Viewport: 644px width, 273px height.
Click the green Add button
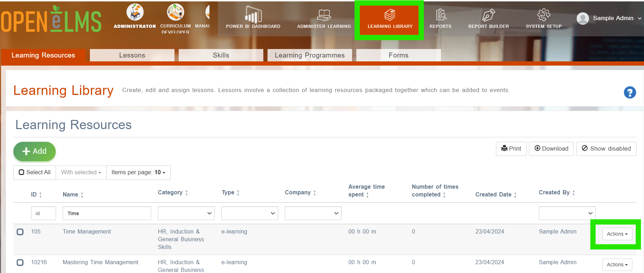coord(35,152)
